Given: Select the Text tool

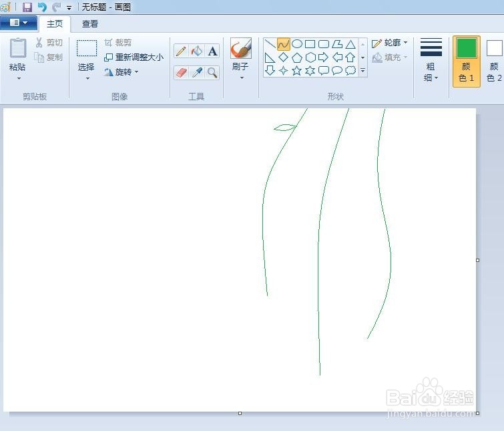Looking at the screenshot, I should [212, 51].
